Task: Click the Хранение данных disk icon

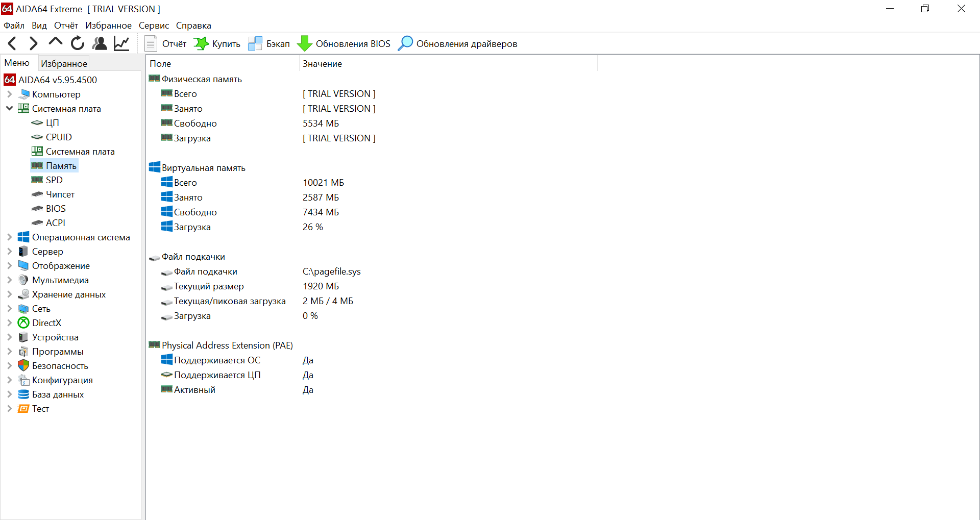Action: (23, 294)
